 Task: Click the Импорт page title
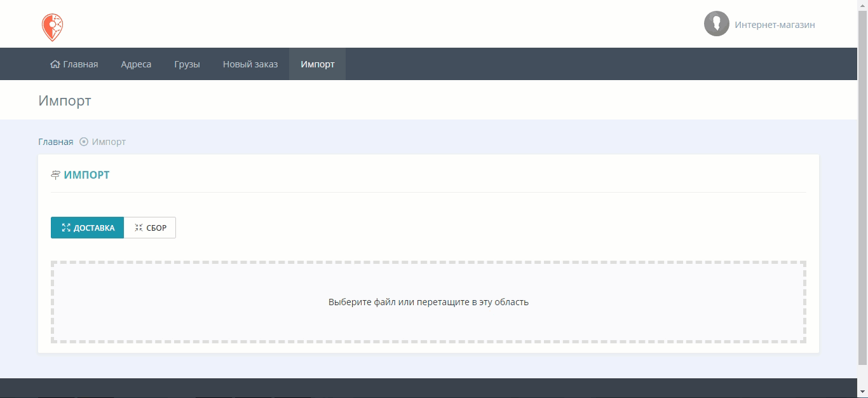(65, 100)
